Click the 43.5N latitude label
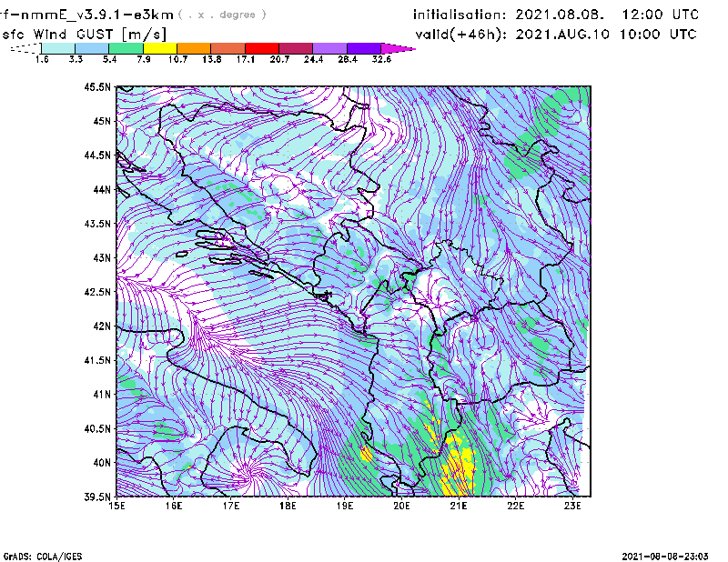 click(97, 224)
